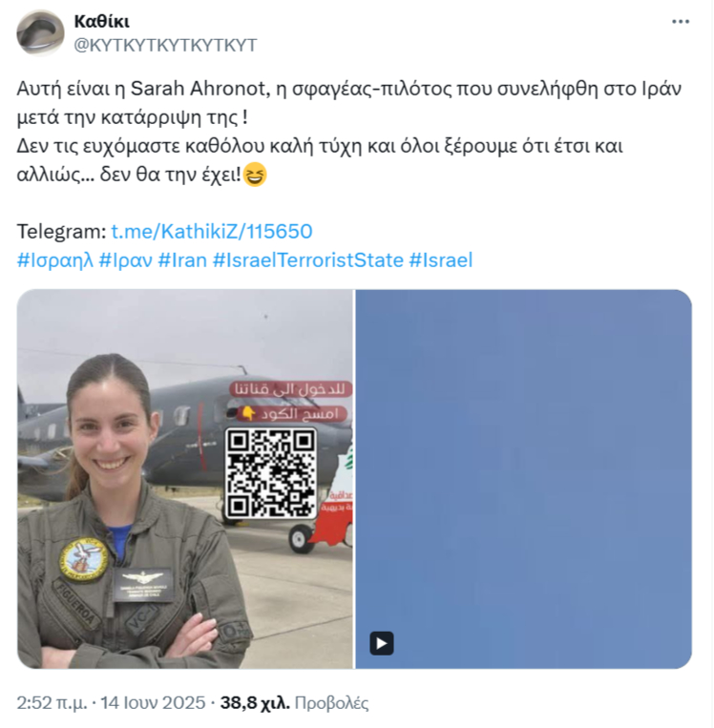Click the QR code in the photo
The height and width of the screenshot is (728, 714).
click(x=271, y=472)
